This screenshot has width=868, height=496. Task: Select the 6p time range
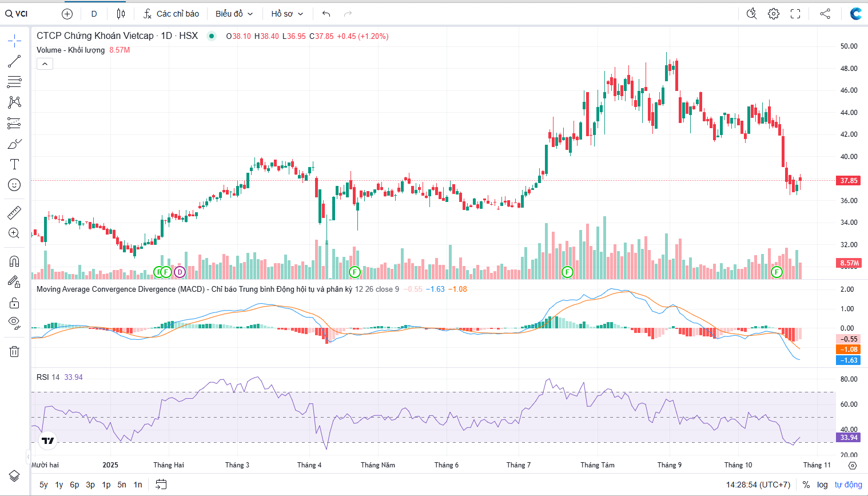tap(74, 485)
